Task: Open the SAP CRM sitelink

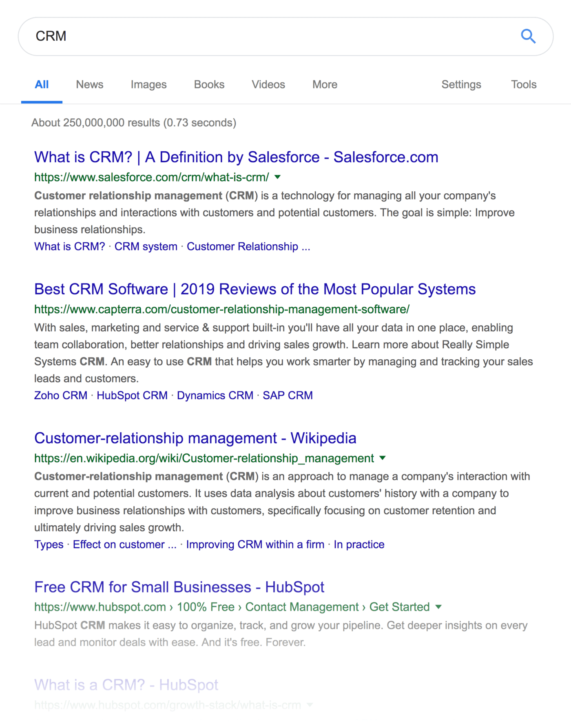Action: point(288,395)
